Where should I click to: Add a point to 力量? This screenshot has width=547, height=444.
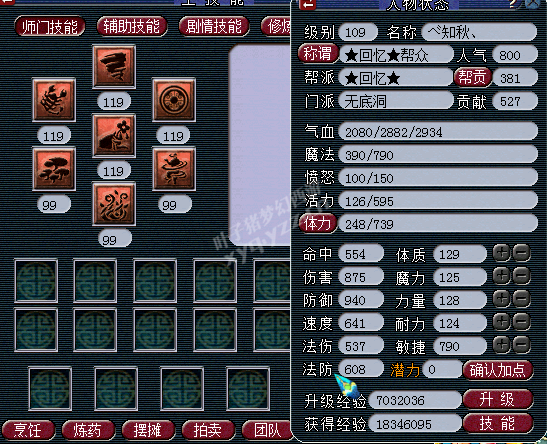click(501, 299)
